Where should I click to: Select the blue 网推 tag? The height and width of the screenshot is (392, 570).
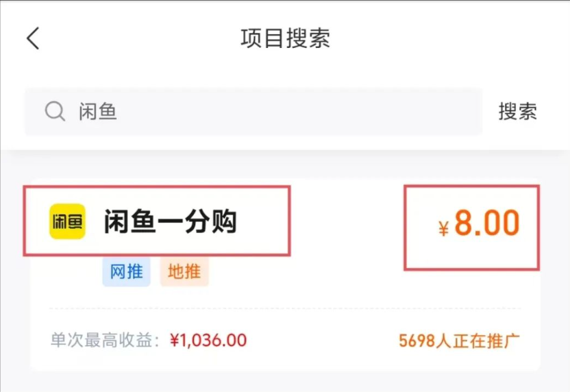tap(126, 271)
